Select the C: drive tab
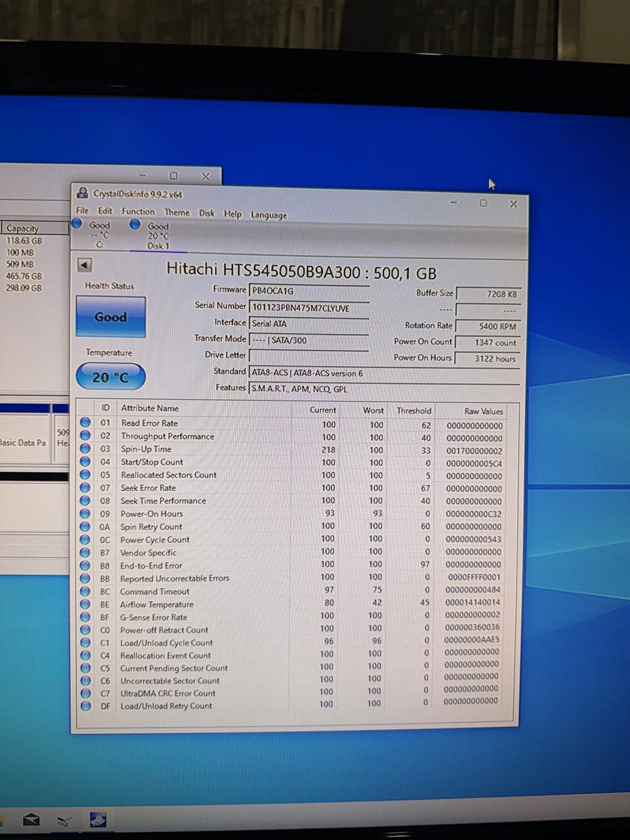The width and height of the screenshot is (630, 840). (x=98, y=234)
